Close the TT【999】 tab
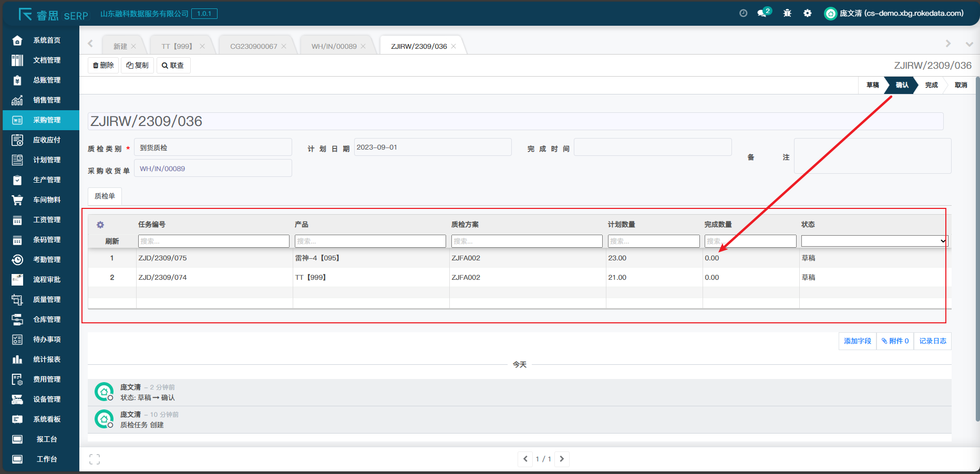This screenshot has width=980, height=474. pos(202,46)
